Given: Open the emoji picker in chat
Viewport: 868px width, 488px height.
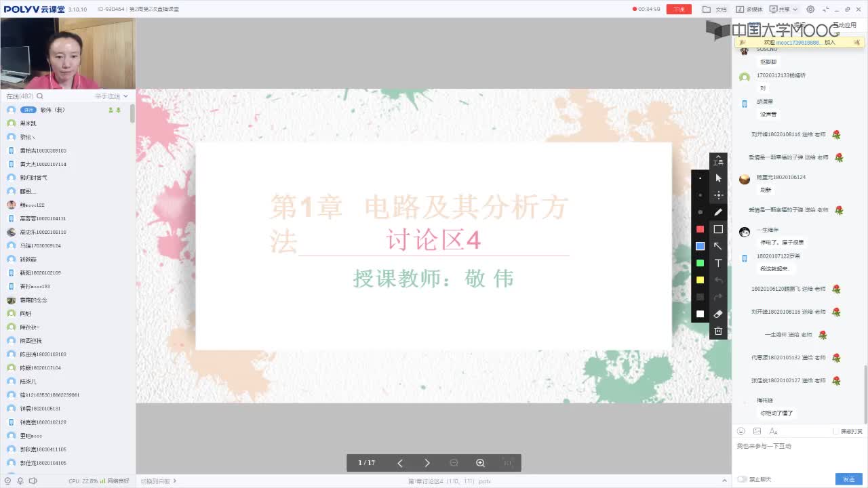Looking at the screenshot, I should 741,431.
